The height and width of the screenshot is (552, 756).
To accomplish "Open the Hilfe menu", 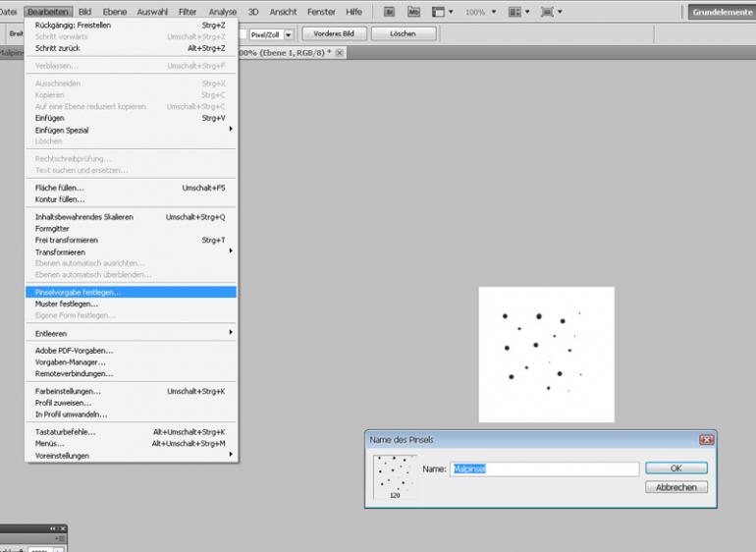I will click(353, 12).
